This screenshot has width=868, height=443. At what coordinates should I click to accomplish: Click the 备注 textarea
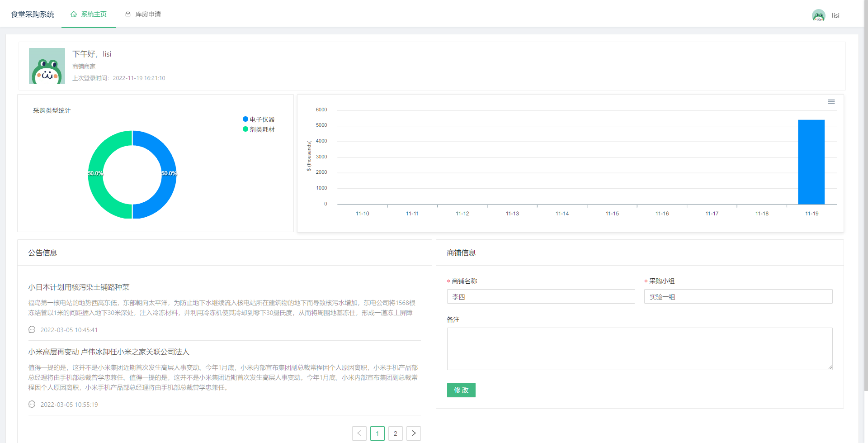pos(639,348)
